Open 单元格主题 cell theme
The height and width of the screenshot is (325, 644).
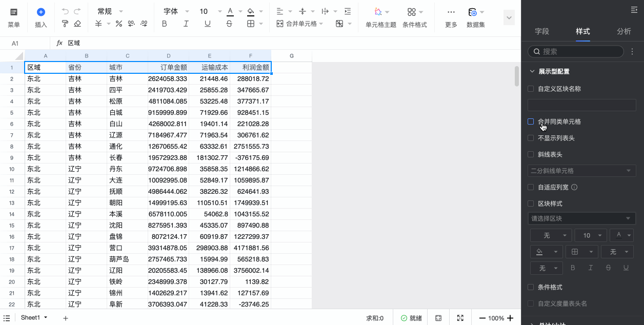(x=381, y=17)
